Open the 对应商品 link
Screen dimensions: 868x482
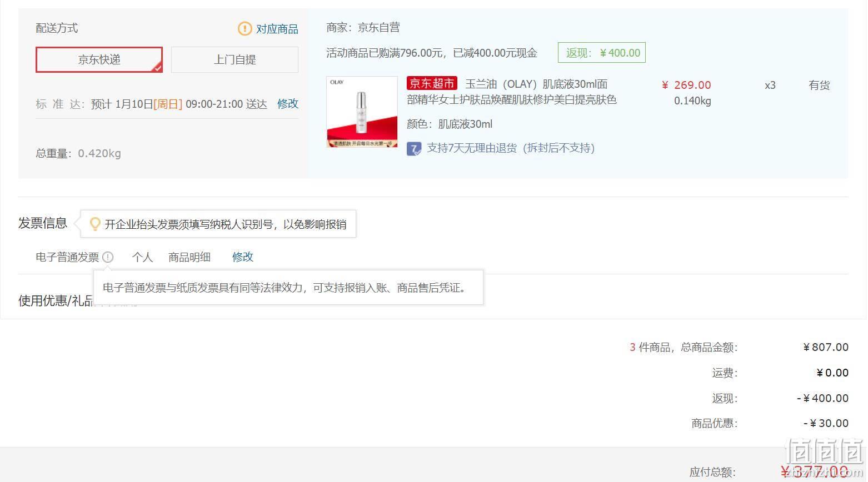tap(277, 29)
